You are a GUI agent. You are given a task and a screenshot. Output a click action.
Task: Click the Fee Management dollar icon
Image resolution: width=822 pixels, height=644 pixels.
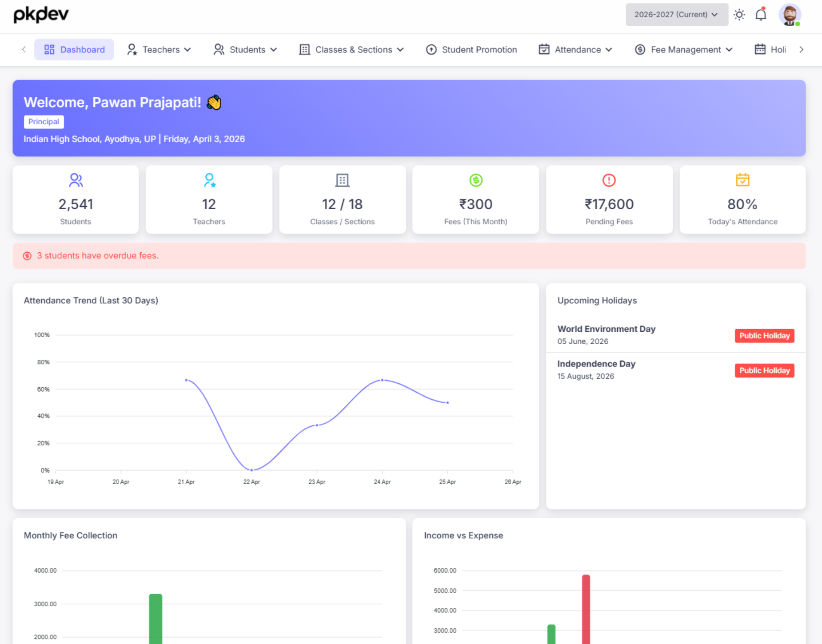tap(640, 49)
